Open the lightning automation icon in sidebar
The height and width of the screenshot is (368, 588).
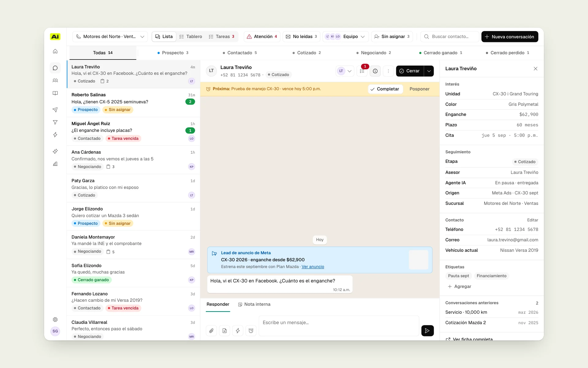55,135
